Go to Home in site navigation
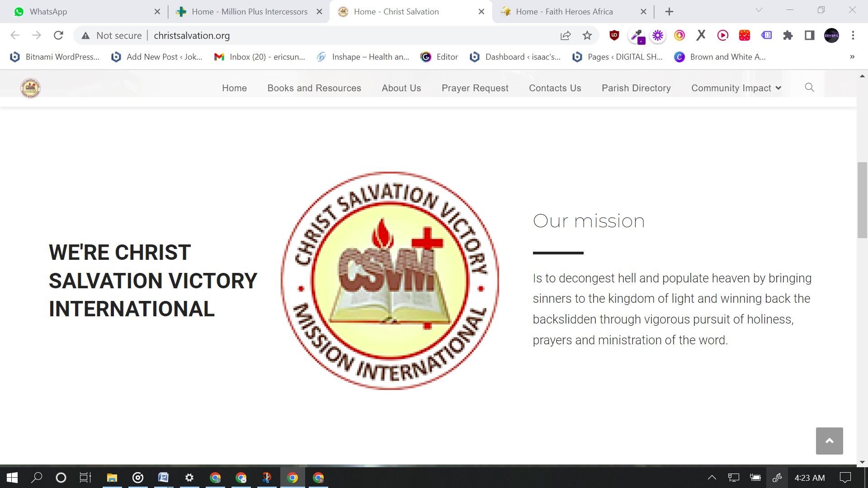 tap(234, 88)
